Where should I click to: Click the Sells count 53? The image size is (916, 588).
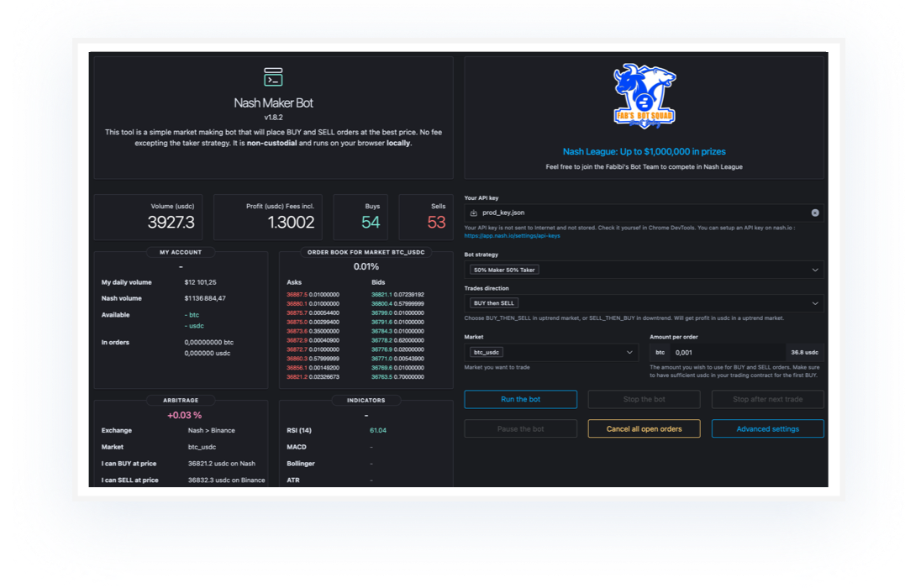(436, 223)
